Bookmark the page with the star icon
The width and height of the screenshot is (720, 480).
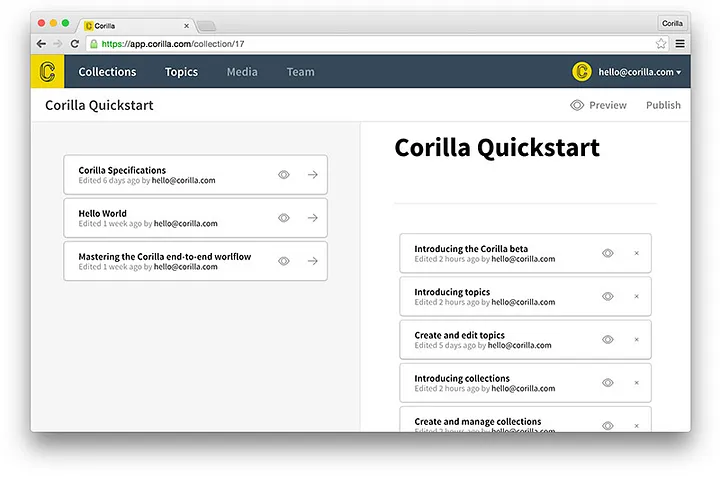(661, 44)
